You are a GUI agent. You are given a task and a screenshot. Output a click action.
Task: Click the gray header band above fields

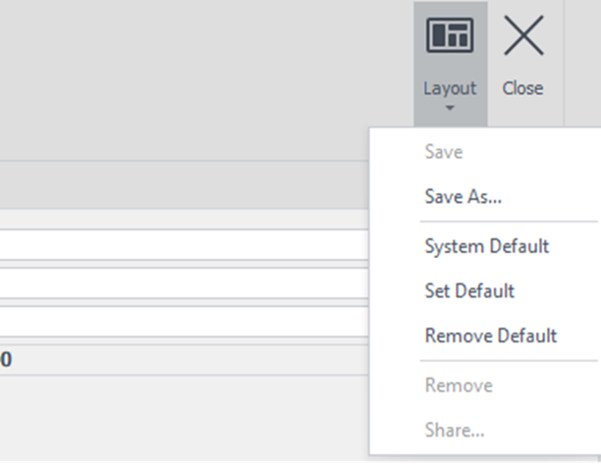pyautogui.click(x=180, y=186)
